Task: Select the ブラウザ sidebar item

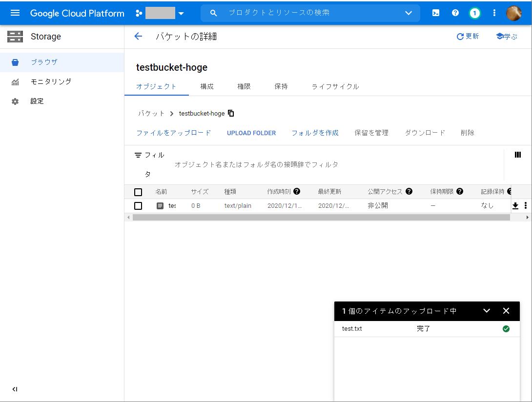Action: point(44,62)
